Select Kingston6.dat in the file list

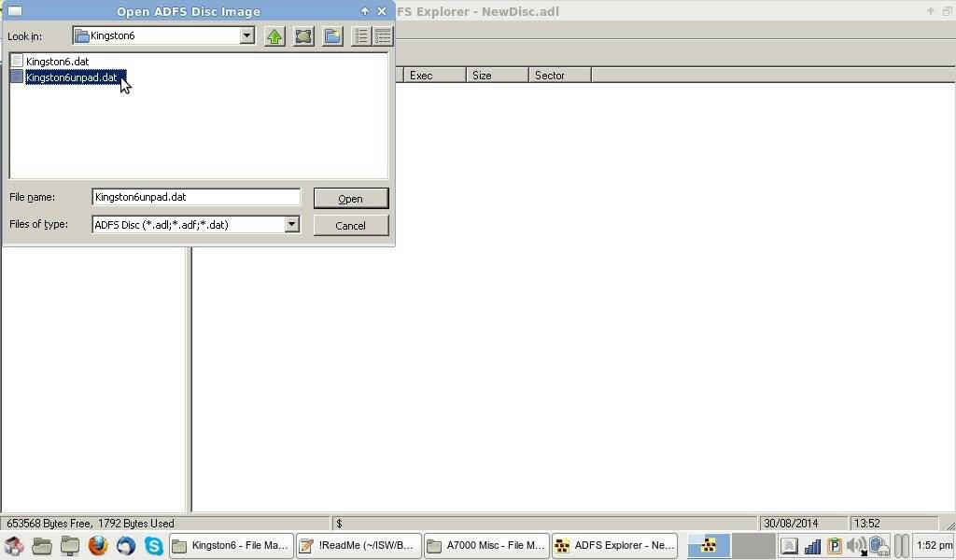(57, 62)
